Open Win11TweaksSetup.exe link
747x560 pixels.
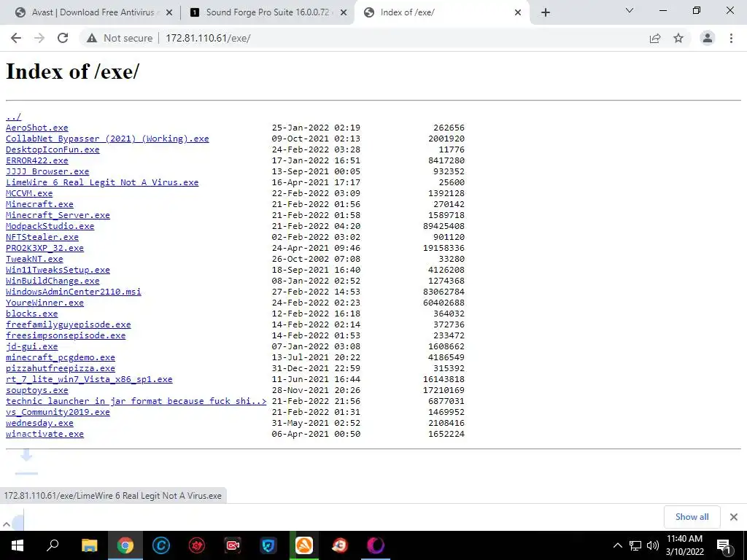pyautogui.click(x=58, y=270)
